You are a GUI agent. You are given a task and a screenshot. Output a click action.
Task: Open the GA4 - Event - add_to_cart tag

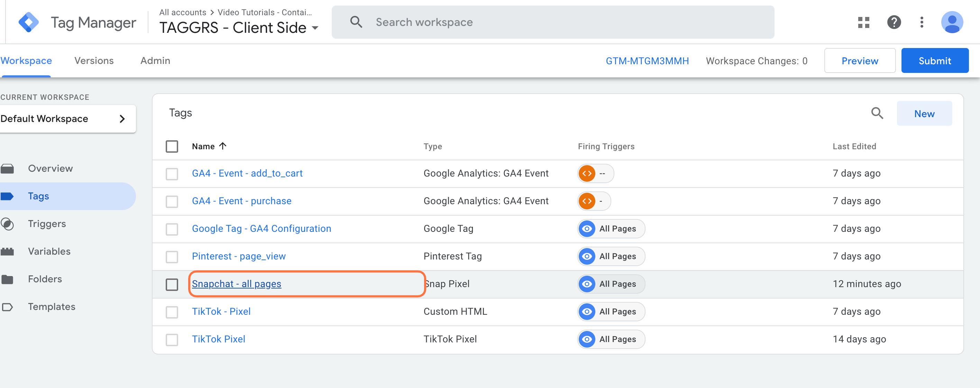[x=247, y=173]
